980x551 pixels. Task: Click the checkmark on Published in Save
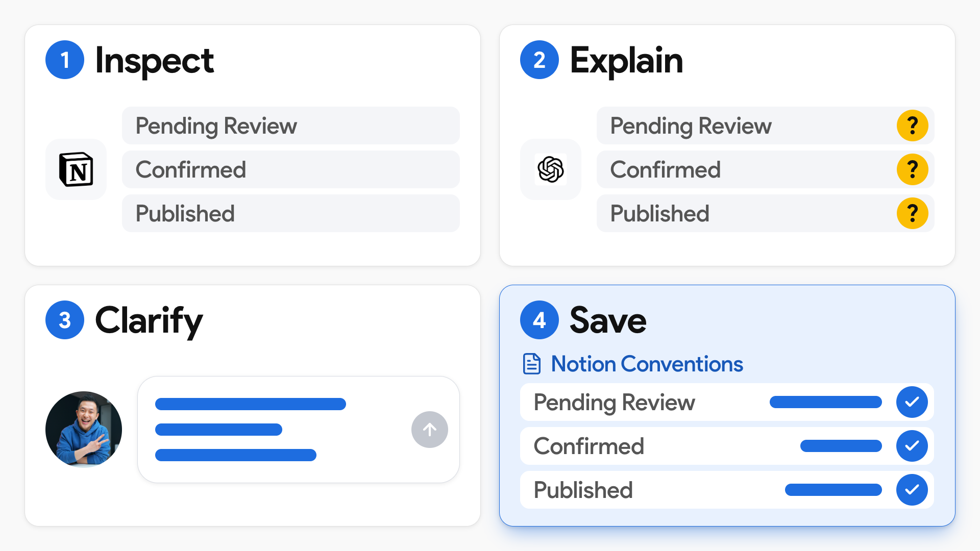tap(912, 490)
